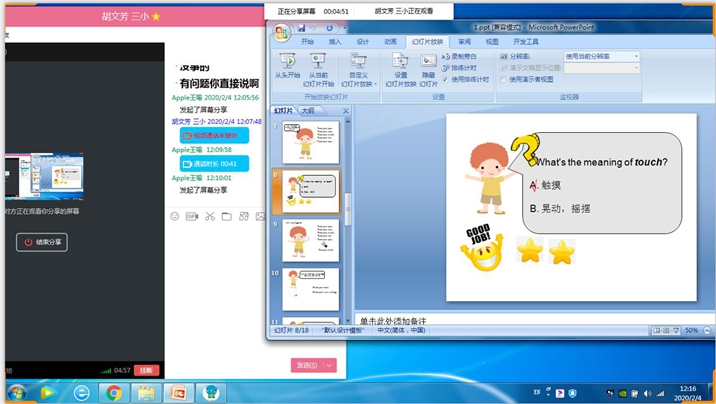The image size is (716, 404).
Task: Select slide 9 thumbnail in slide panel
Action: pyautogui.click(x=311, y=240)
